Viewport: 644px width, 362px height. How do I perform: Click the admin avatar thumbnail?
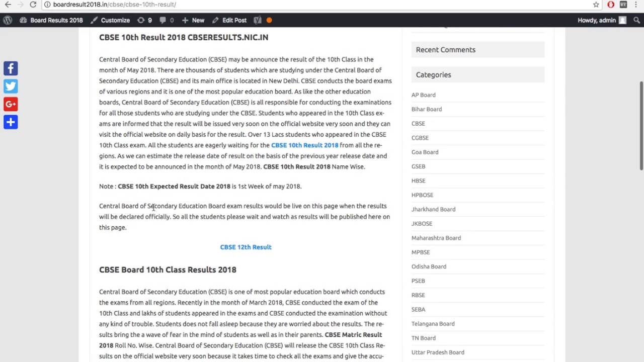622,20
